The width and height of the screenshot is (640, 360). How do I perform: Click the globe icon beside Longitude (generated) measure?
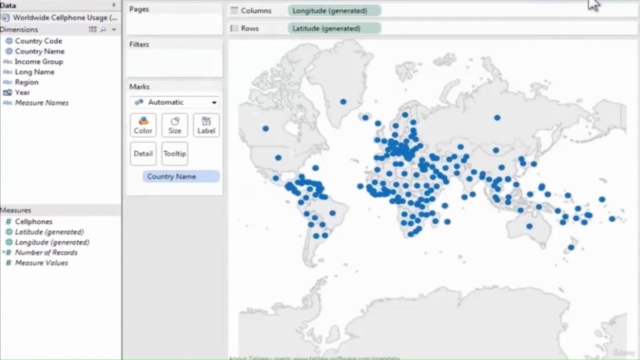9,242
